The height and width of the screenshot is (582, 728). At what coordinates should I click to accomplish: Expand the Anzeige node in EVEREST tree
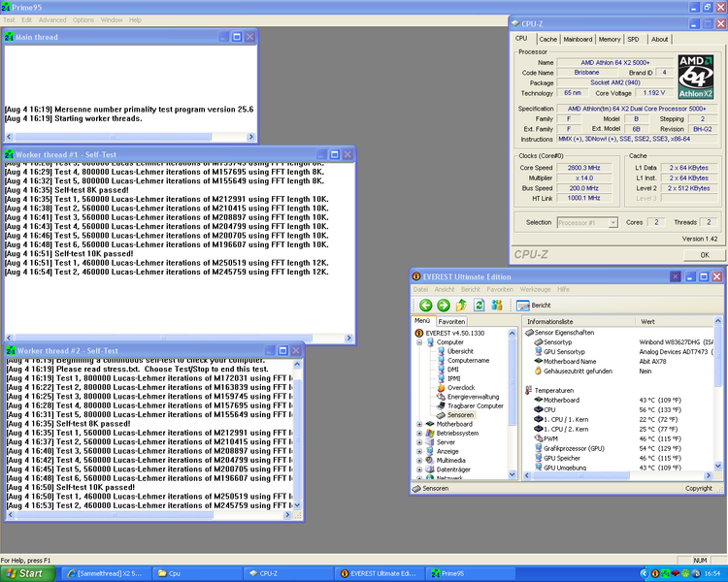click(419, 451)
